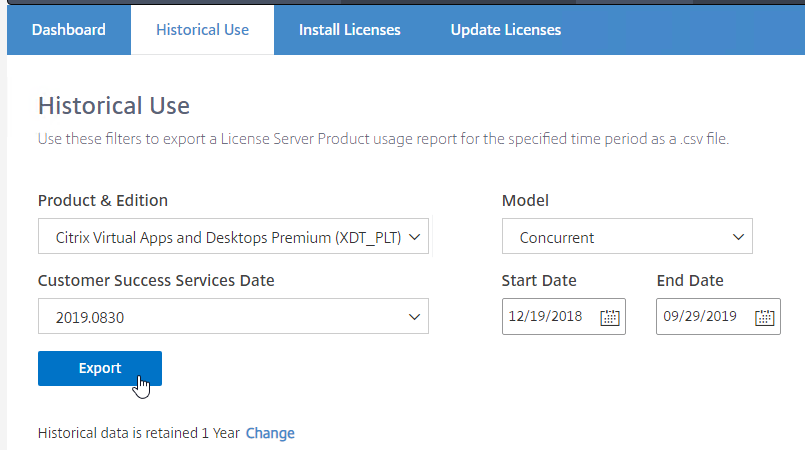The height and width of the screenshot is (450, 805).
Task: Switch to the Dashboard tab
Action: coord(69,30)
